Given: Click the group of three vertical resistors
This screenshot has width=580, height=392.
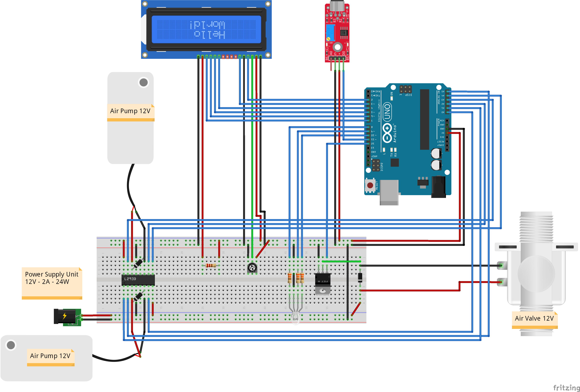Looking at the screenshot, I should pyautogui.click(x=296, y=278).
